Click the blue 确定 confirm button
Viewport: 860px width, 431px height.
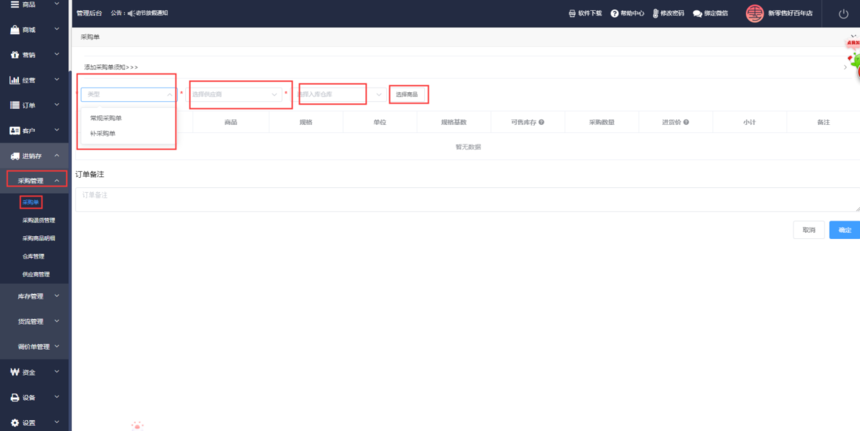point(844,230)
